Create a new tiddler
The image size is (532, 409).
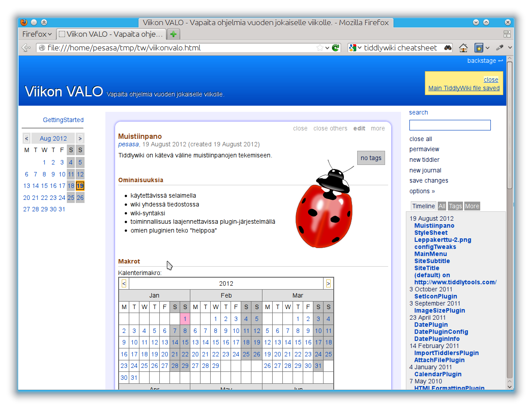[424, 160]
